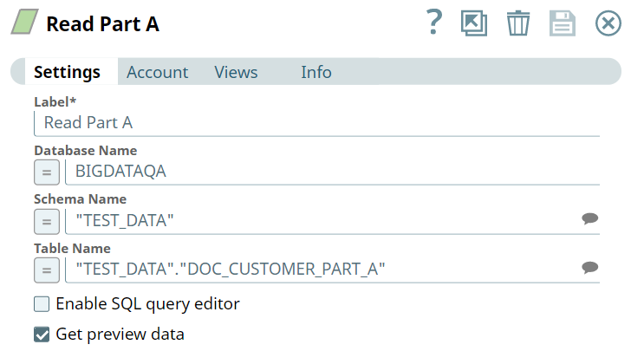Click the Label field containing Read Part A
This screenshot has width=631, height=364.
coord(317,123)
